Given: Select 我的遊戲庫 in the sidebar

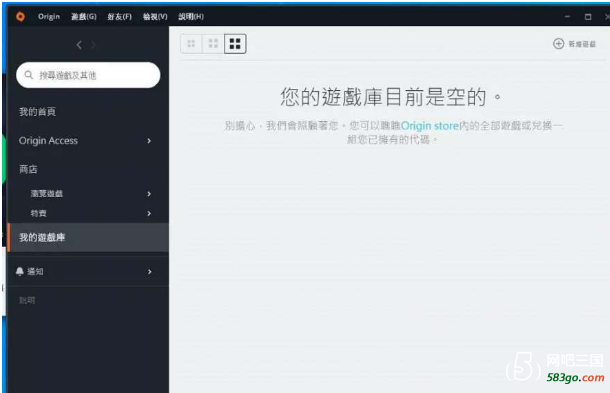Looking at the screenshot, I should (88, 237).
